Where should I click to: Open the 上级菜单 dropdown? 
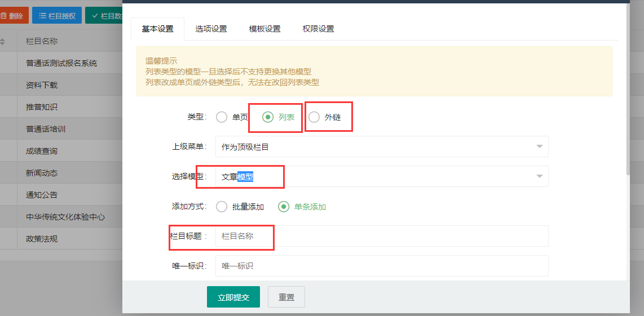(382, 146)
